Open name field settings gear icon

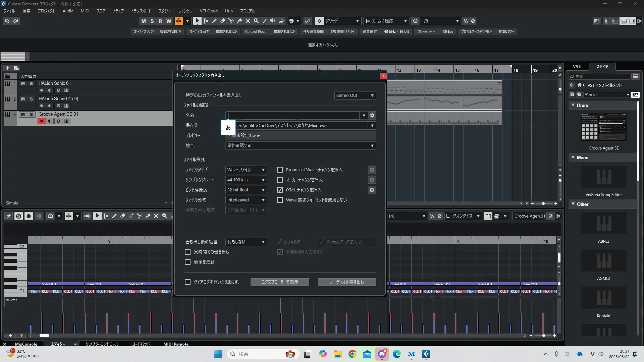click(x=372, y=115)
